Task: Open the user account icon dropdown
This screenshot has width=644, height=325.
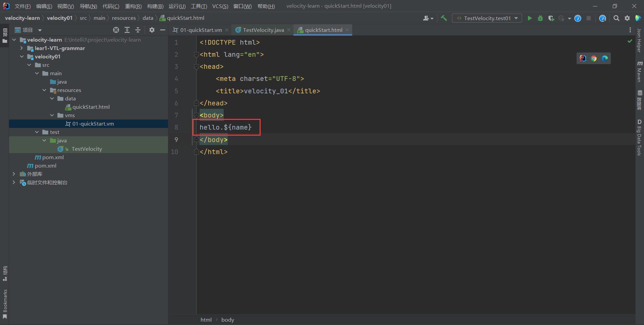Action: pos(428,18)
